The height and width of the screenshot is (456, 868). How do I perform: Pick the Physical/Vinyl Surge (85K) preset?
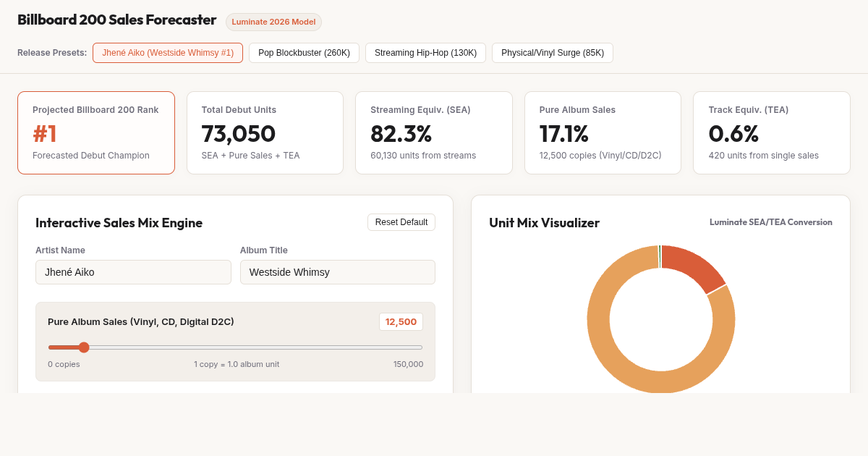point(553,53)
